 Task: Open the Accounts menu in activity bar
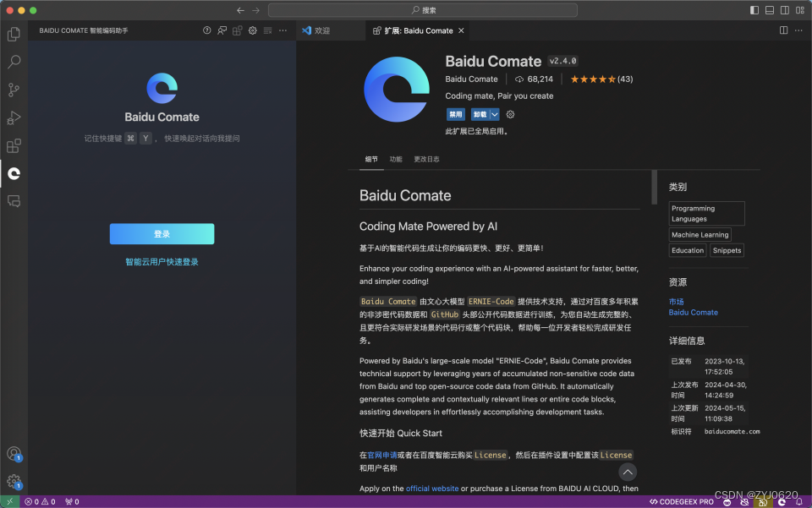[x=14, y=454]
